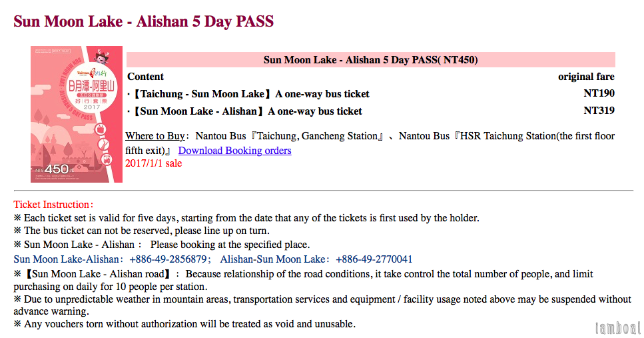Viewport: 644px width, 338px height.
Task: Click the Sun Moon Lake - Alishan ticket row
Action: pos(370,111)
